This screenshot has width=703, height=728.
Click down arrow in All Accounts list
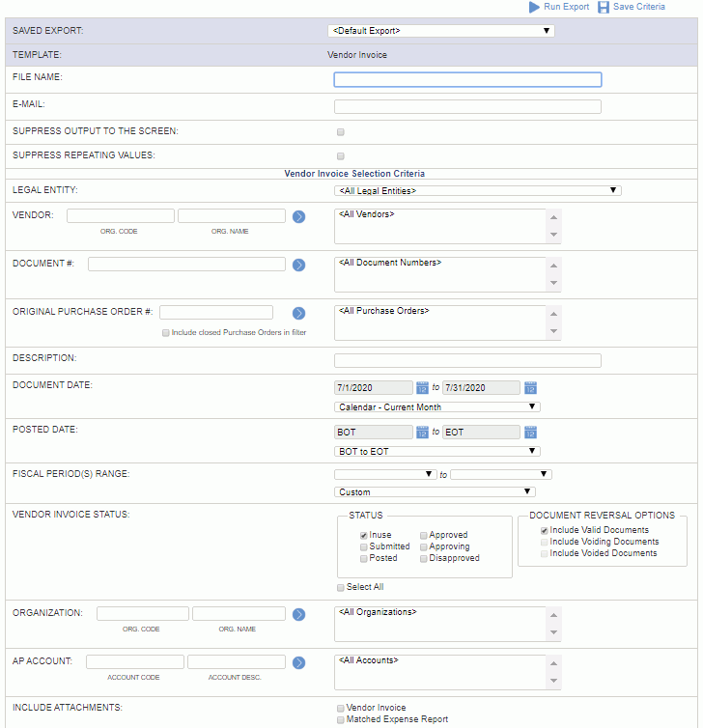[553, 681]
